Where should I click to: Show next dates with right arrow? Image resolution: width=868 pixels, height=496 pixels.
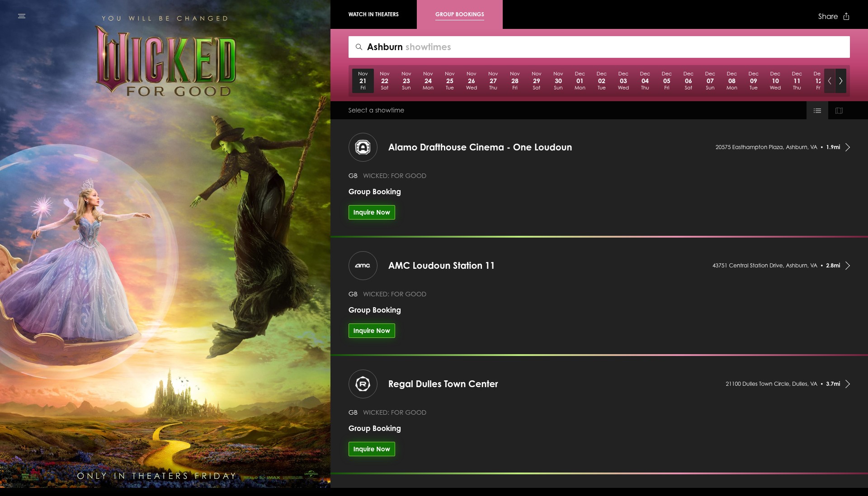(x=841, y=81)
